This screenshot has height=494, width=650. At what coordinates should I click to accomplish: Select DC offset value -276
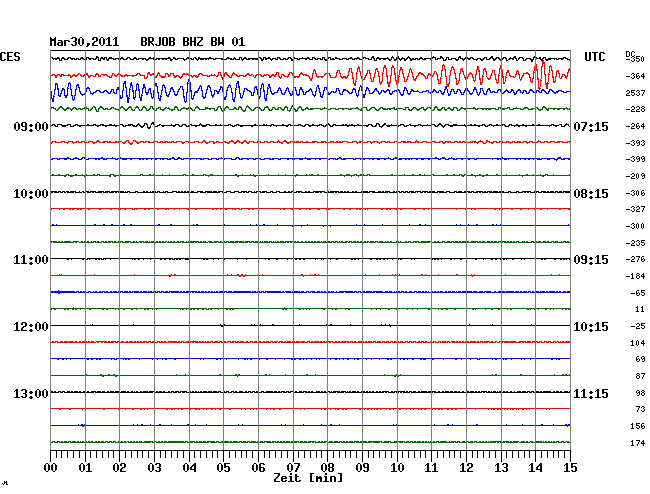pyautogui.click(x=635, y=259)
